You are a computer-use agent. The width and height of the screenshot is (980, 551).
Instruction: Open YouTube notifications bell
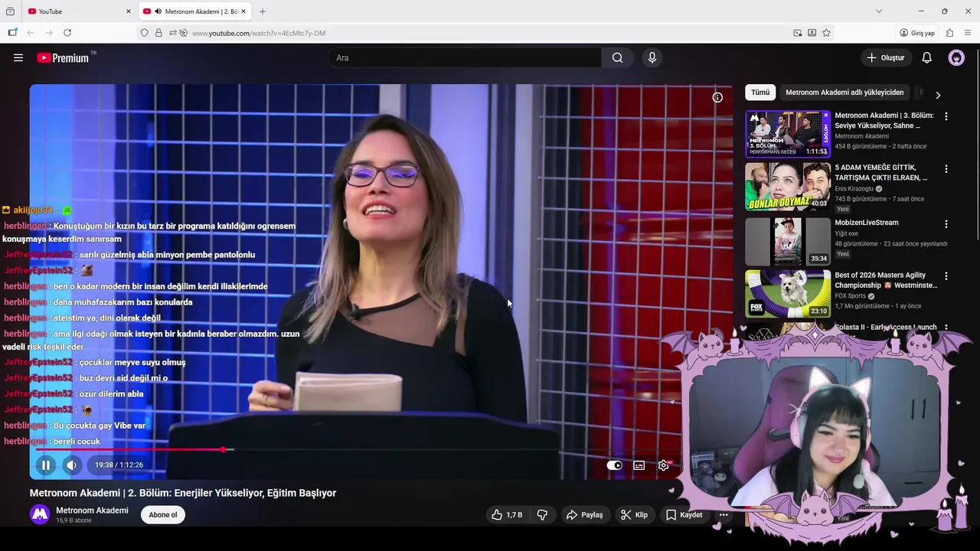pyautogui.click(x=926, y=57)
